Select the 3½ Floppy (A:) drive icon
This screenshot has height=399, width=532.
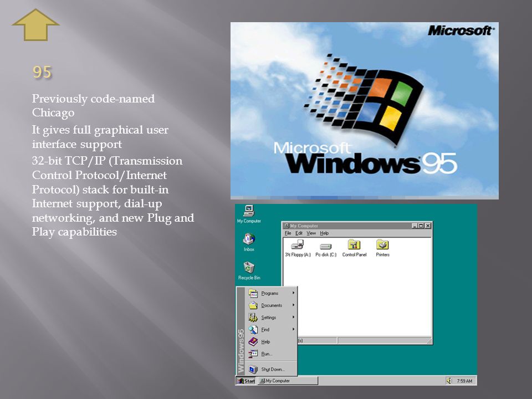[298, 248]
